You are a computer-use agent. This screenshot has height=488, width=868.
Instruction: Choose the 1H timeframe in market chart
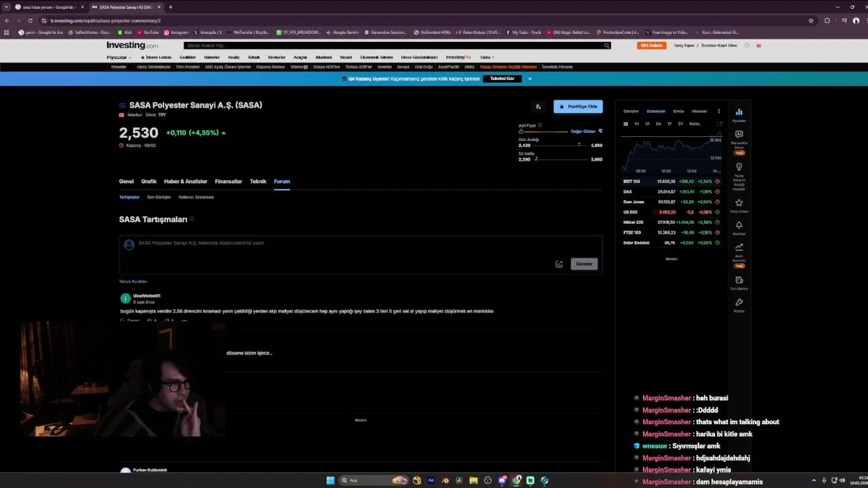pyautogui.click(x=636, y=124)
